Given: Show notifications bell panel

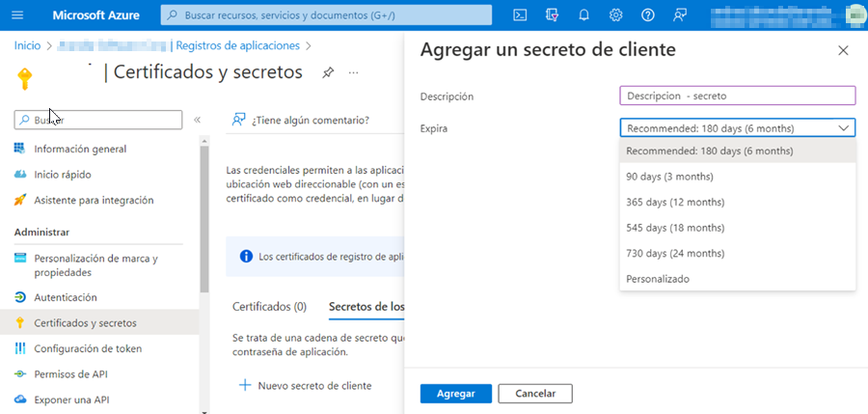Looking at the screenshot, I should [x=583, y=14].
